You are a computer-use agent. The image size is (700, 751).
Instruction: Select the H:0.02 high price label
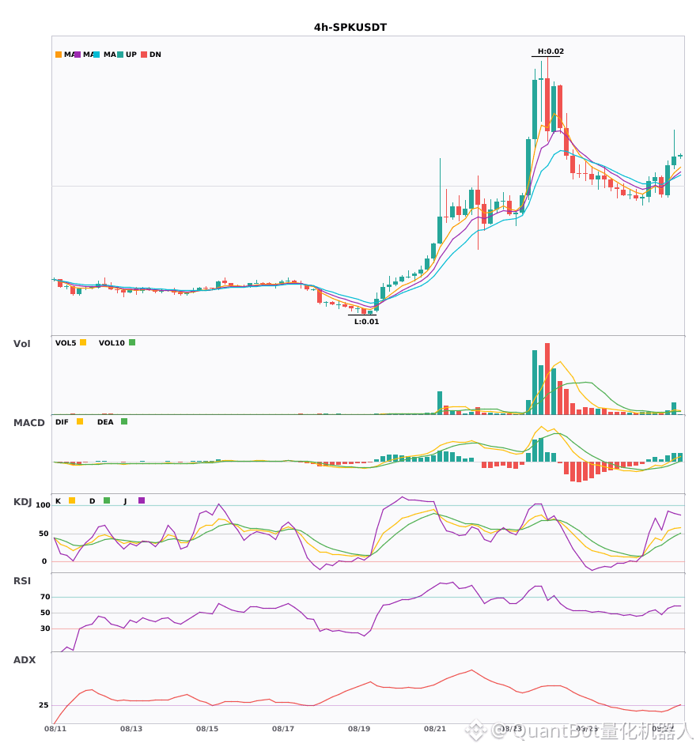click(551, 51)
